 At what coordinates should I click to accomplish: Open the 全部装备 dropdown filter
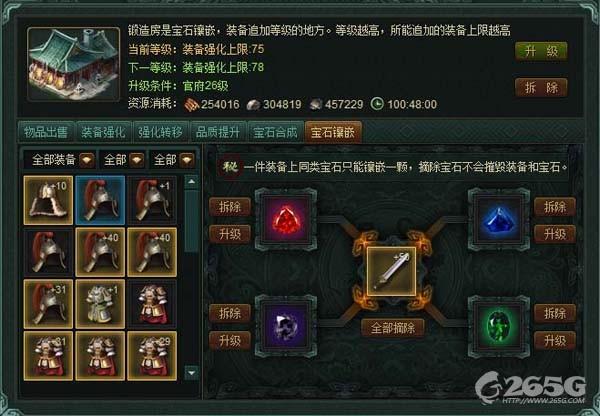60,160
